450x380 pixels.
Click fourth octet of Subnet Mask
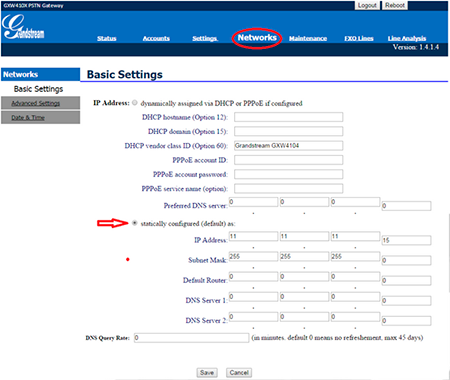click(406, 261)
